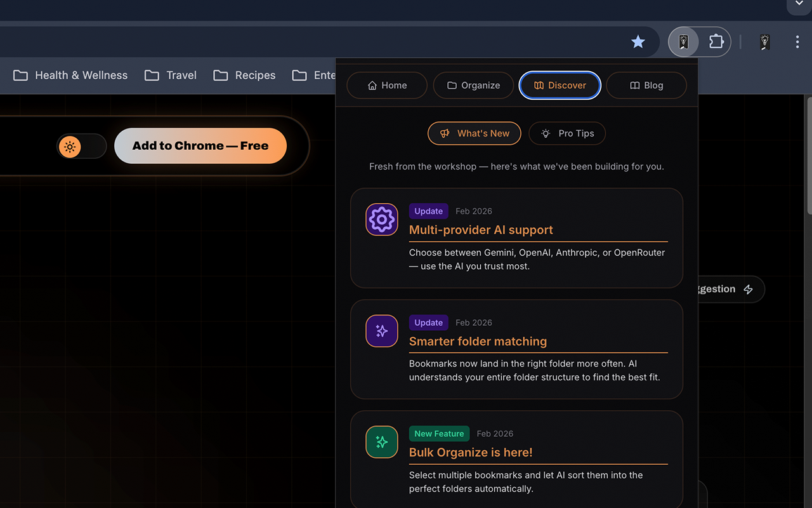Click the gear icon on Multi-provider card
This screenshot has width=812, height=508.
click(x=382, y=220)
